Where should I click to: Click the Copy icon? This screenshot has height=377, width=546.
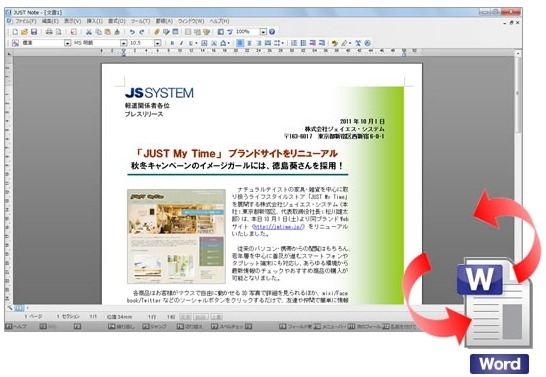99,32
